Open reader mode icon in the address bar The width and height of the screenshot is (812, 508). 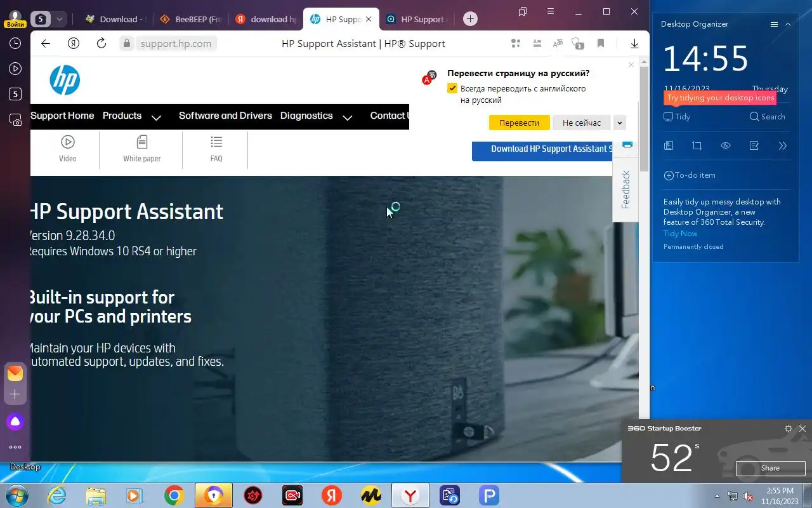537,43
